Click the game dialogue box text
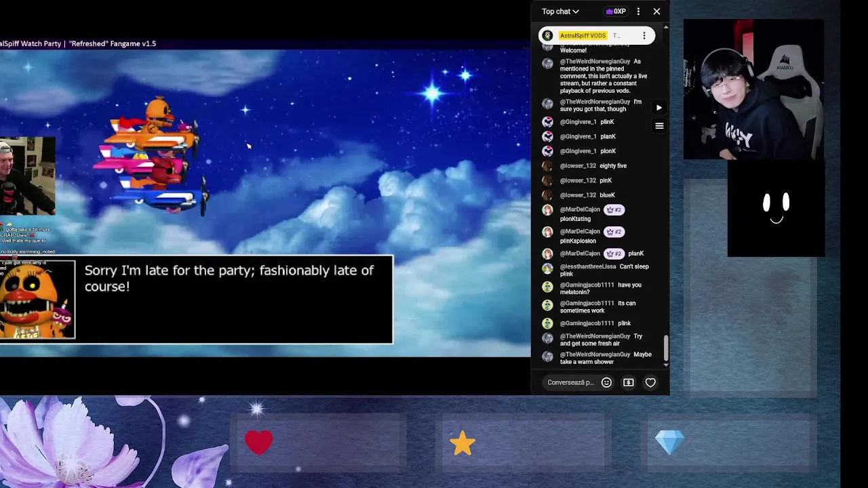 click(229, 279)
